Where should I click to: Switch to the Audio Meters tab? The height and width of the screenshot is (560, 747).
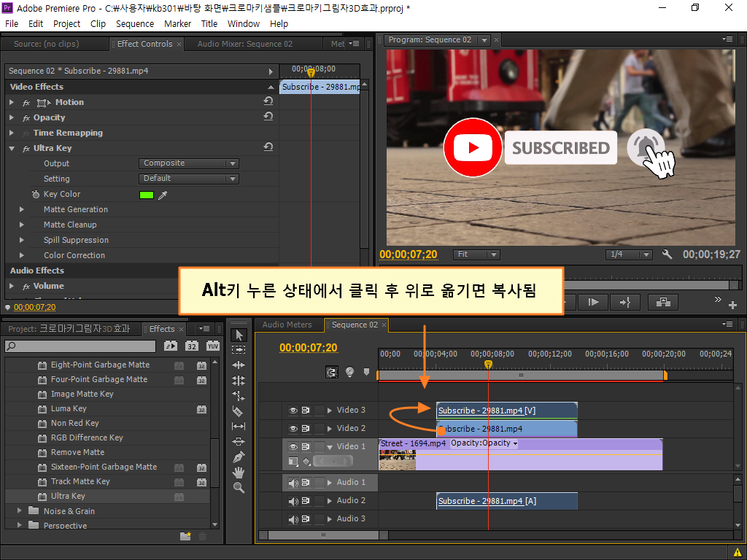click(x=287, y=324)
